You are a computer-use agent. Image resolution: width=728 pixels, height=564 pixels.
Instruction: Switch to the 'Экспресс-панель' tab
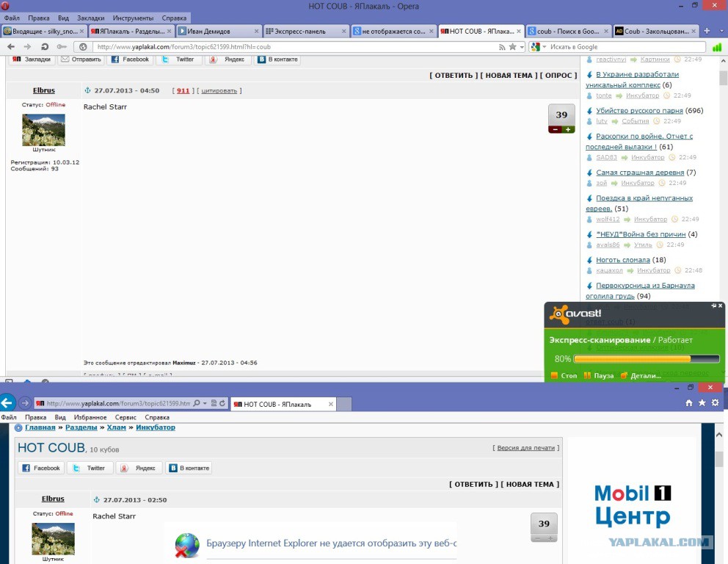pos(306,31)
